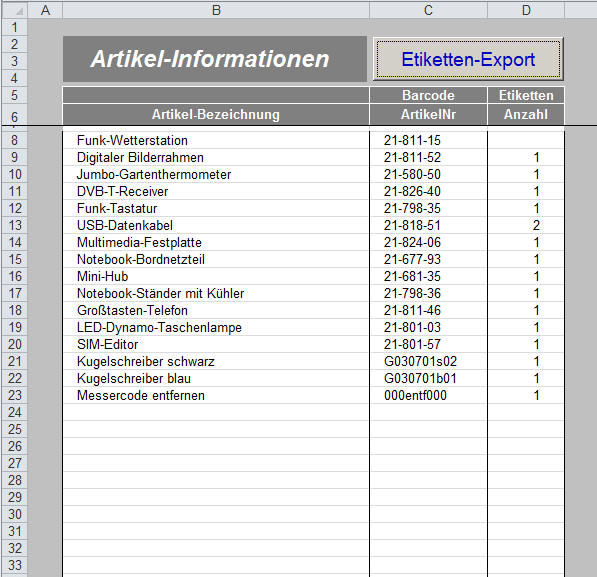The width and height of the screenshot is (597, 577).
Task: Select column D header
Action: pyautogui.click(x=526, y=10)
